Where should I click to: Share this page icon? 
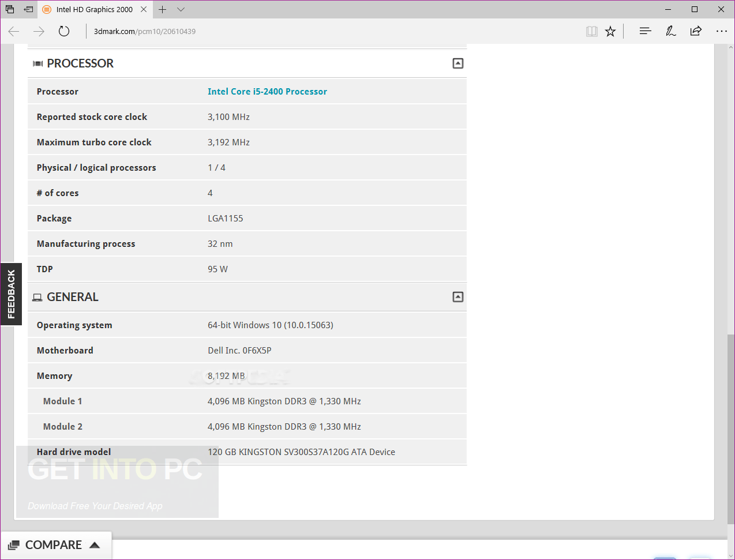click(696, 31)
